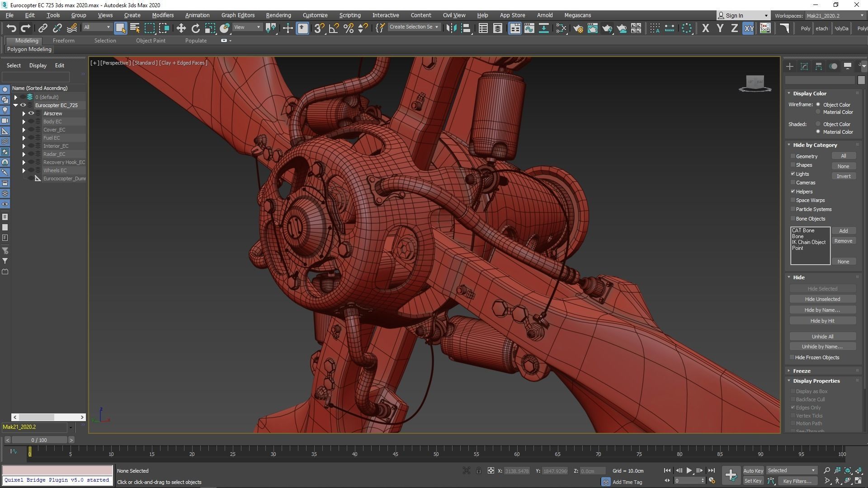Uncheck the Lights hide category
The height and width of the screenshot is (488, 868).
coord(793,174)
